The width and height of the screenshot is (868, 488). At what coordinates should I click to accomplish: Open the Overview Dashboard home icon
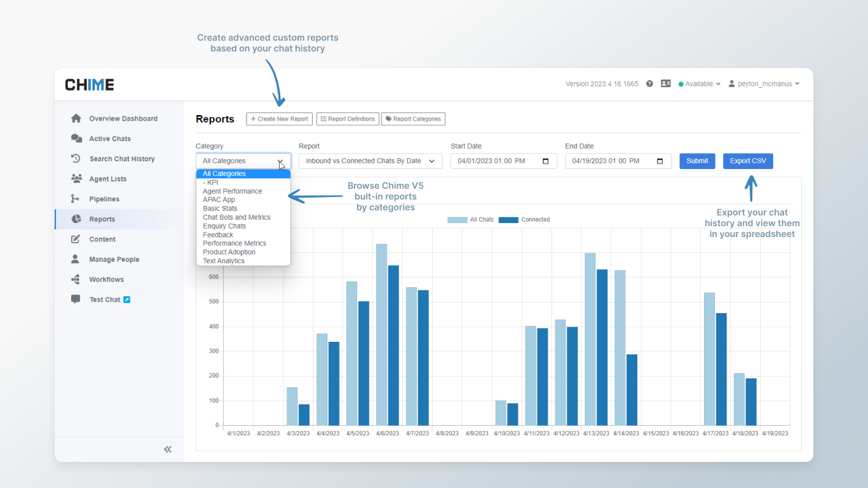pos(76,118)
